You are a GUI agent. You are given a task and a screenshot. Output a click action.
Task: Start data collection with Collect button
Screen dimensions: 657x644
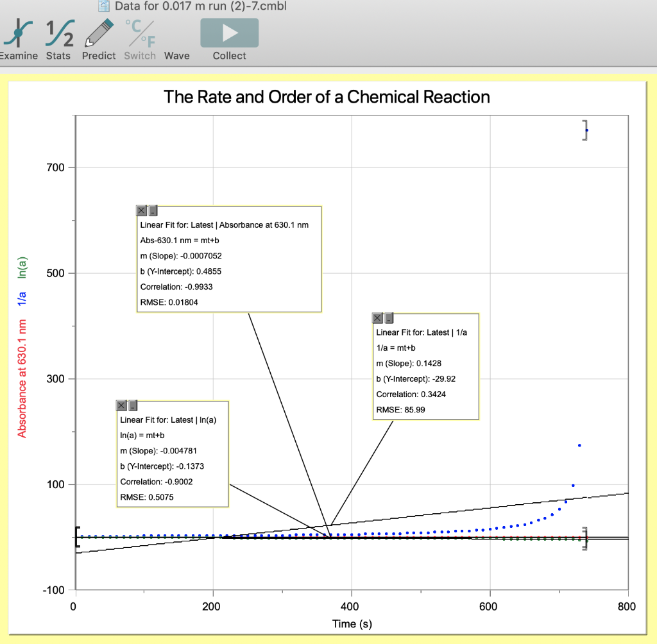click(x=229, y=39)
